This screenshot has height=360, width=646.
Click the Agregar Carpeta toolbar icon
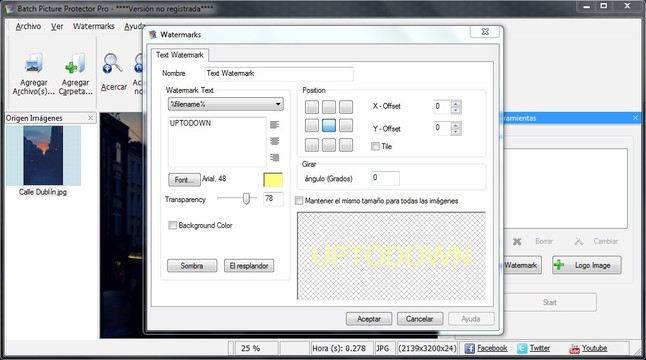pos(75,64)
